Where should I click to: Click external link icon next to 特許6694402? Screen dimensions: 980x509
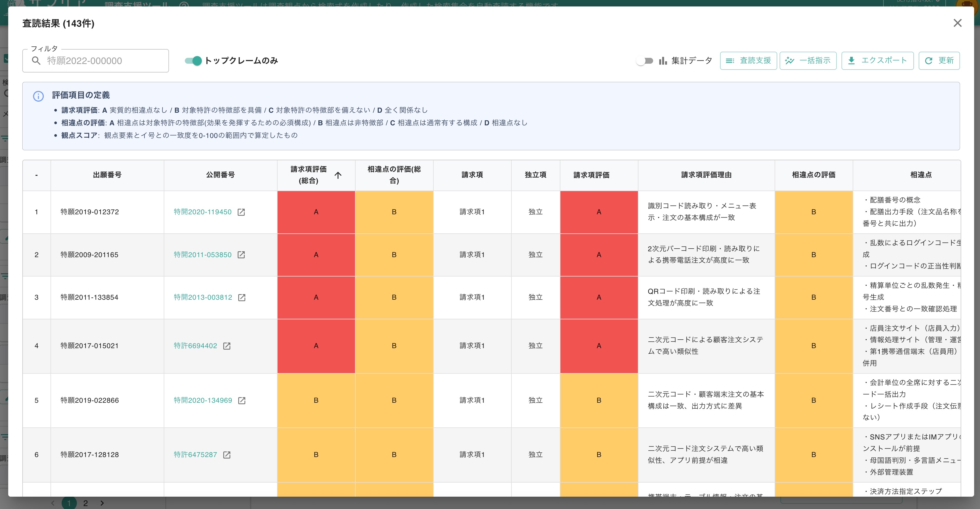point(227,346)
